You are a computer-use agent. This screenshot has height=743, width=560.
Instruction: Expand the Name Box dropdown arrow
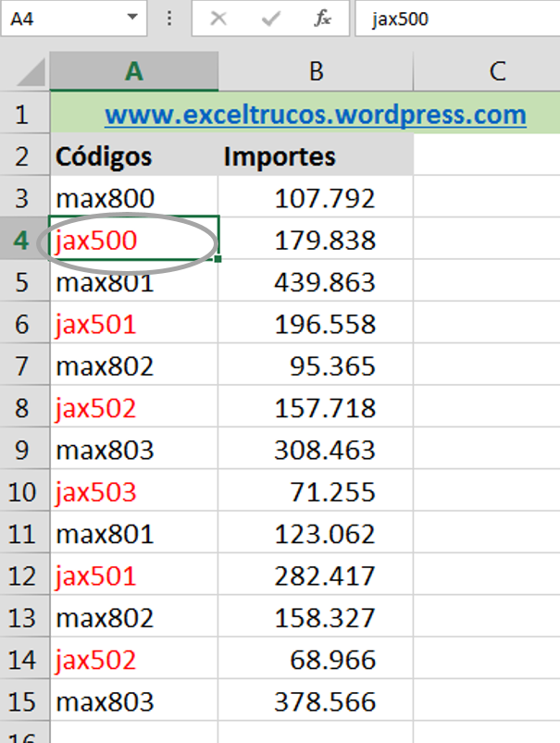(x=132, y=19)
